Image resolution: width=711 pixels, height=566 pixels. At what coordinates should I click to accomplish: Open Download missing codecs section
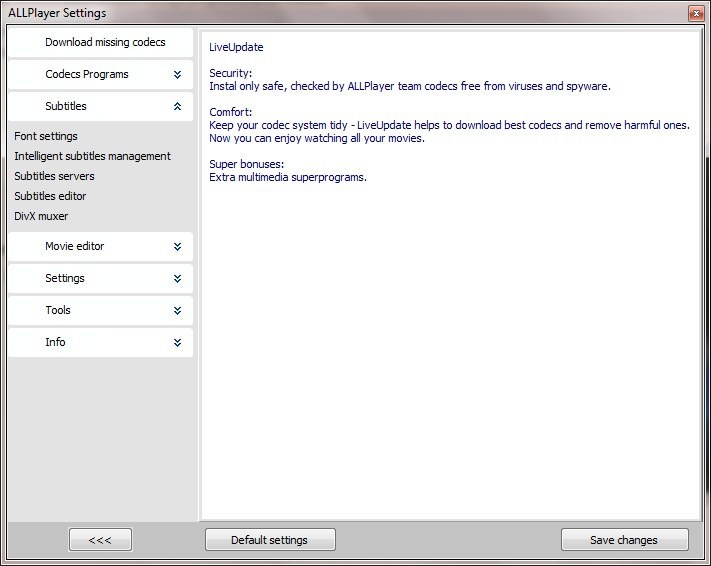click(x=101, y=42)
